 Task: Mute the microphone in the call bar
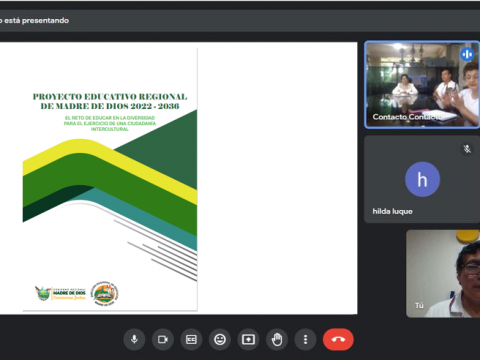point(134,340)
